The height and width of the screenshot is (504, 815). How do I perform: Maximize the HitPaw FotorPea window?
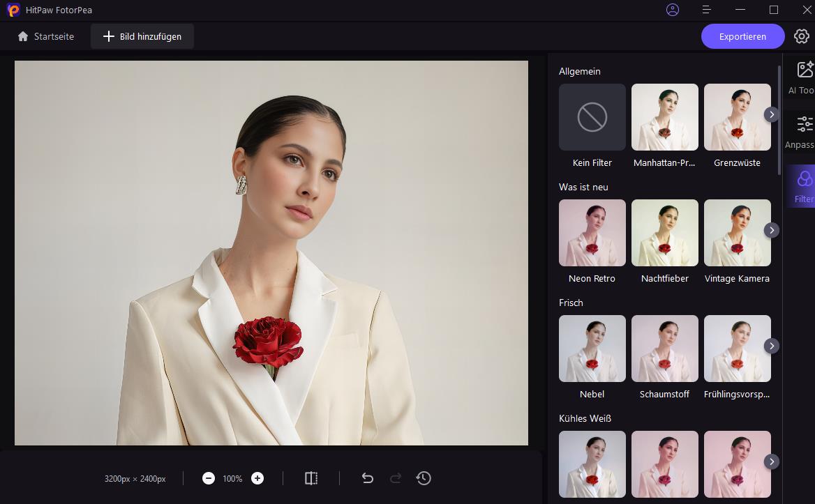773,10
